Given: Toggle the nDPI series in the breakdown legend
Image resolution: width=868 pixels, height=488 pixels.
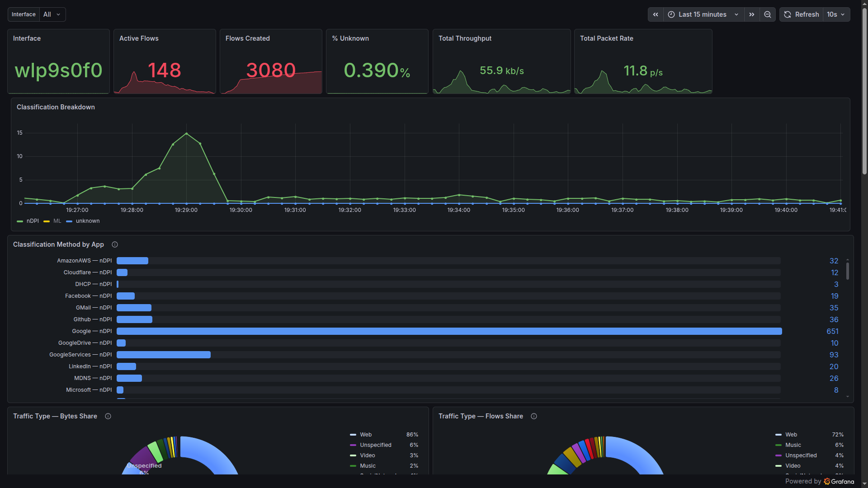Looking at the screenshot, I should [x=33, y=221].
